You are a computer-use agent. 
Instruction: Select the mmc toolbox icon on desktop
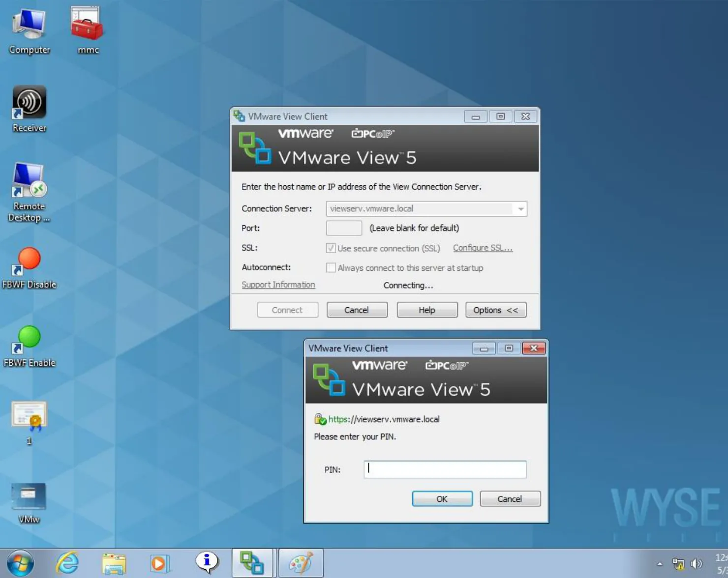pos(87,30)
